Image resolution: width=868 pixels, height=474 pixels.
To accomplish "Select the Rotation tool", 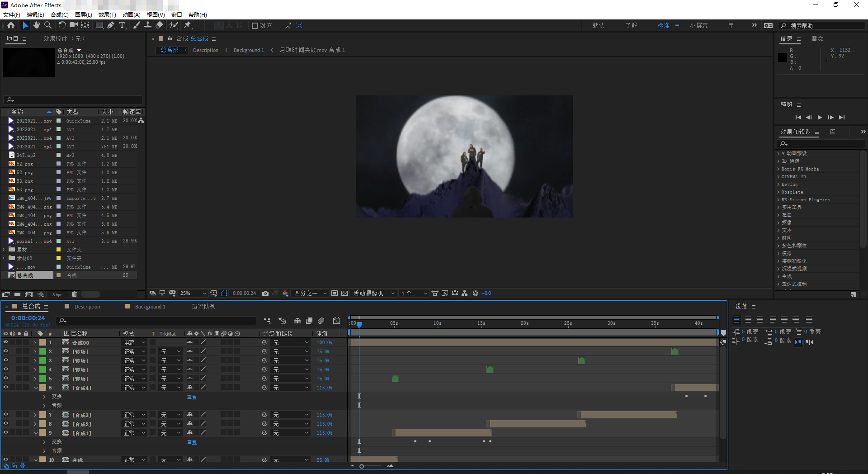I will [62, 25].
